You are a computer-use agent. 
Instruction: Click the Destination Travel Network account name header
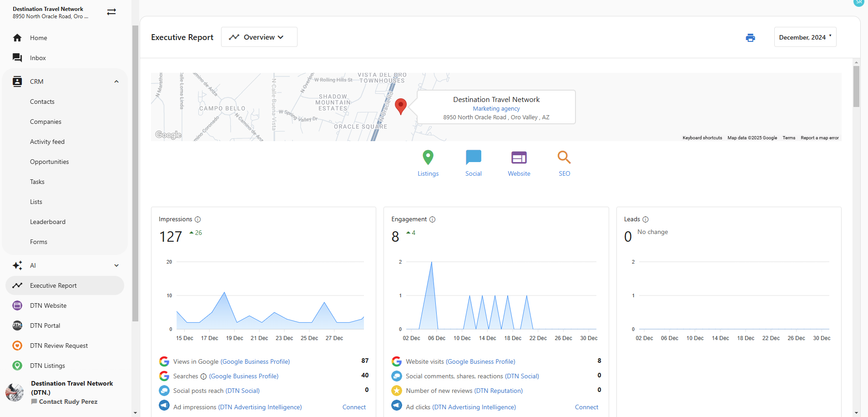[48, 9]
